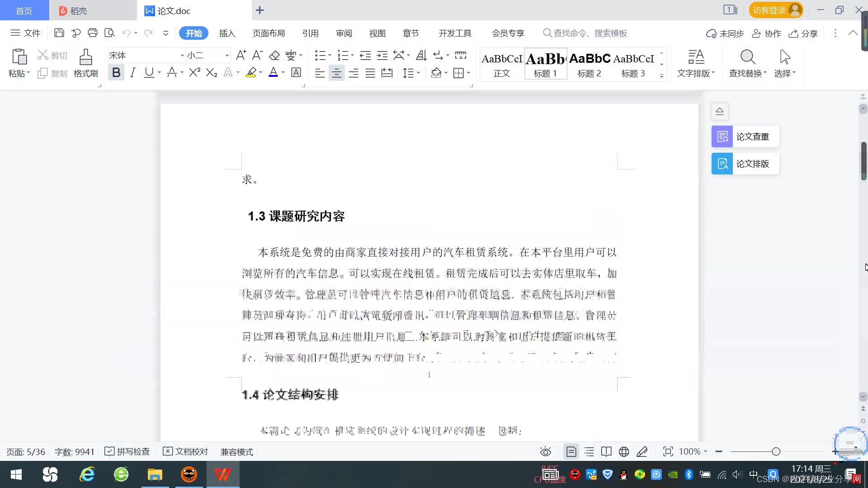868x488 pixels.
Task: Click the zoom slider handle
Action: coord(776,452)
